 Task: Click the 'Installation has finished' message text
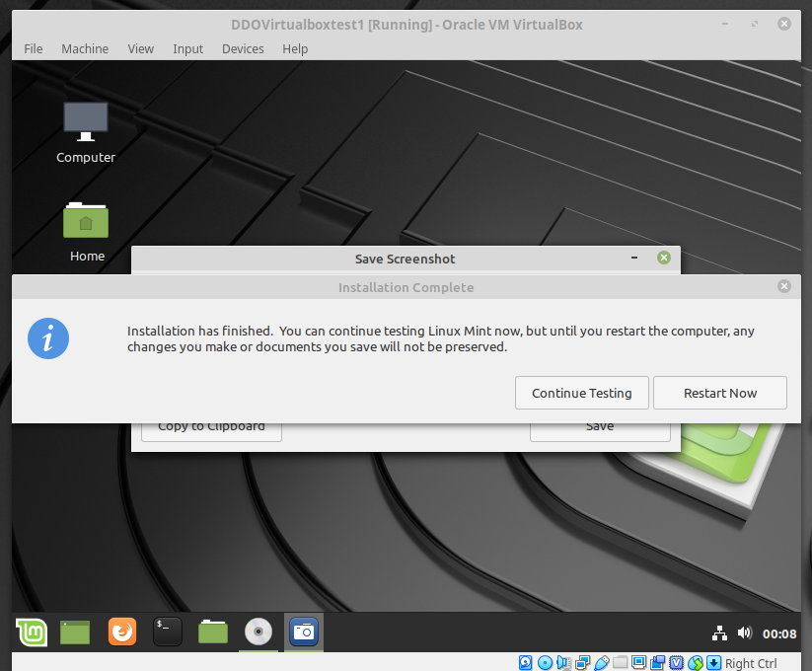click(x=441, y=338)
